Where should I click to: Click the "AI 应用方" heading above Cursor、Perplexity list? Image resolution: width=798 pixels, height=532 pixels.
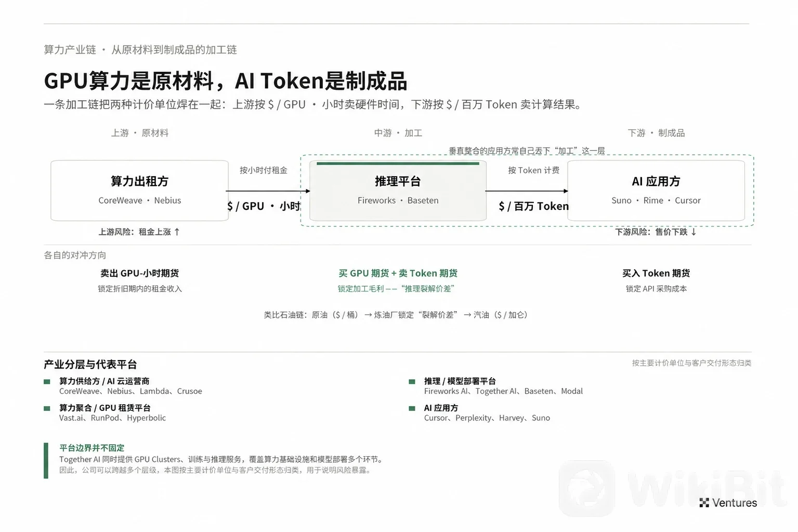441,408
